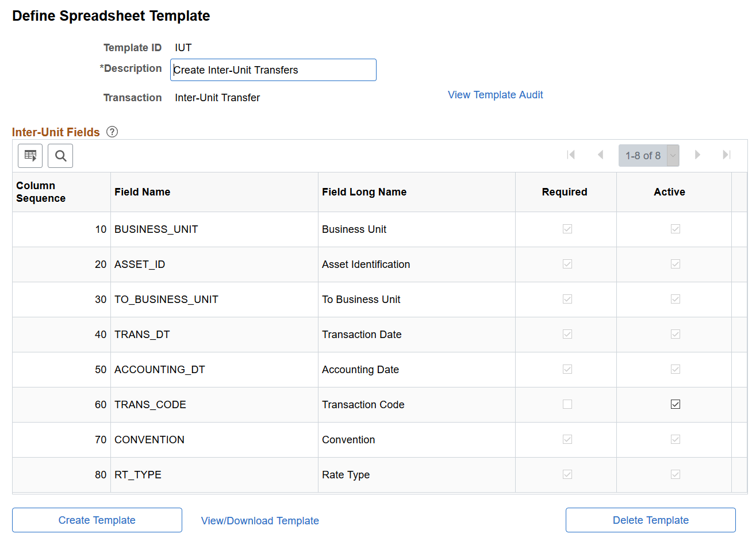The height and width of the screenshot is (541, 756).
Task: Click the Accounting Date long name
Action: [360, 370]
